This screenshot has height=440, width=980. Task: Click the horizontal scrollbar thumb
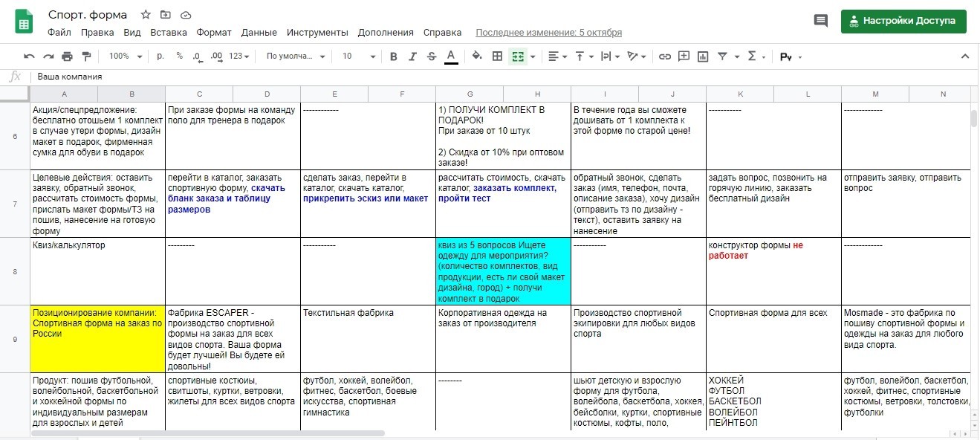click(208, 433)
